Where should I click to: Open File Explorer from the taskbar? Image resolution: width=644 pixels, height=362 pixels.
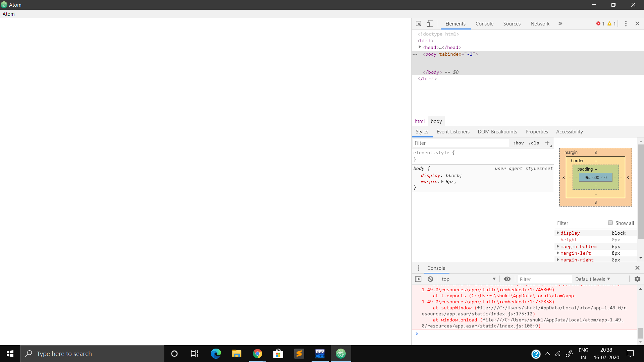coord(237,354)
